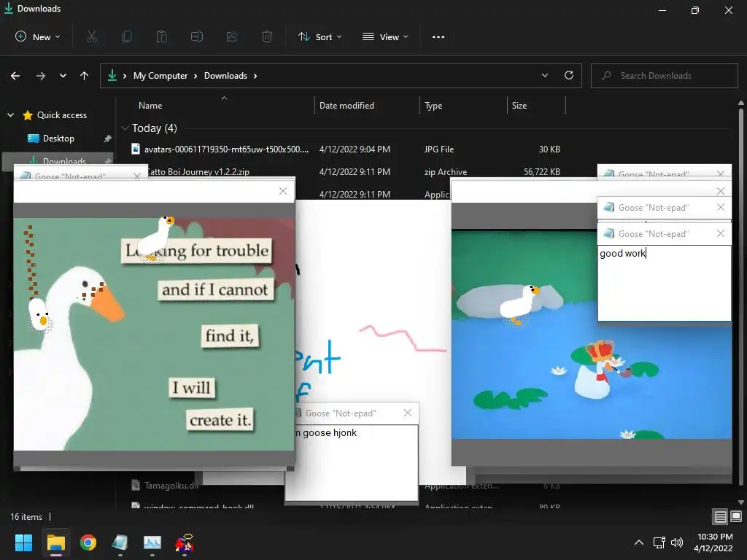Click the Rename icon in toolbar
This screenshot has height=560, width=747.
(197, 36)
